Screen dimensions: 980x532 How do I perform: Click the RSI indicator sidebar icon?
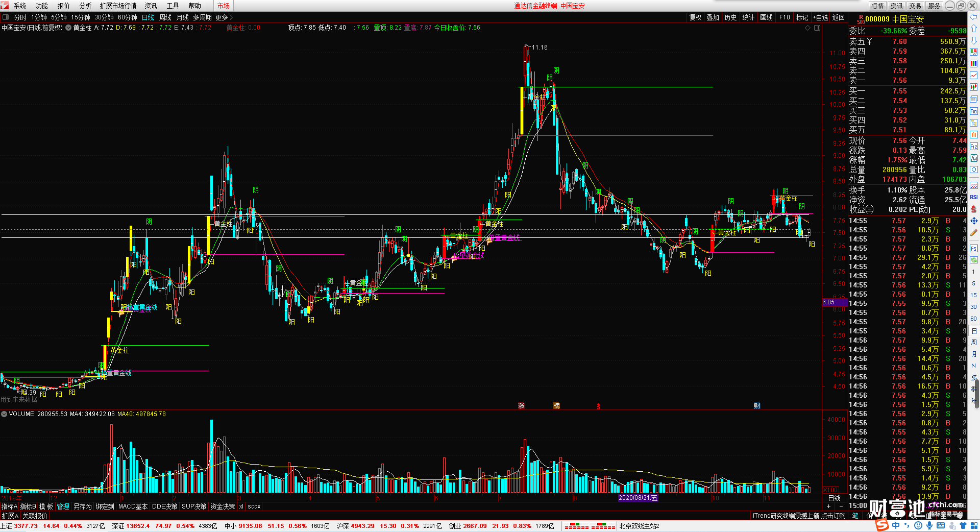(974, 197)
